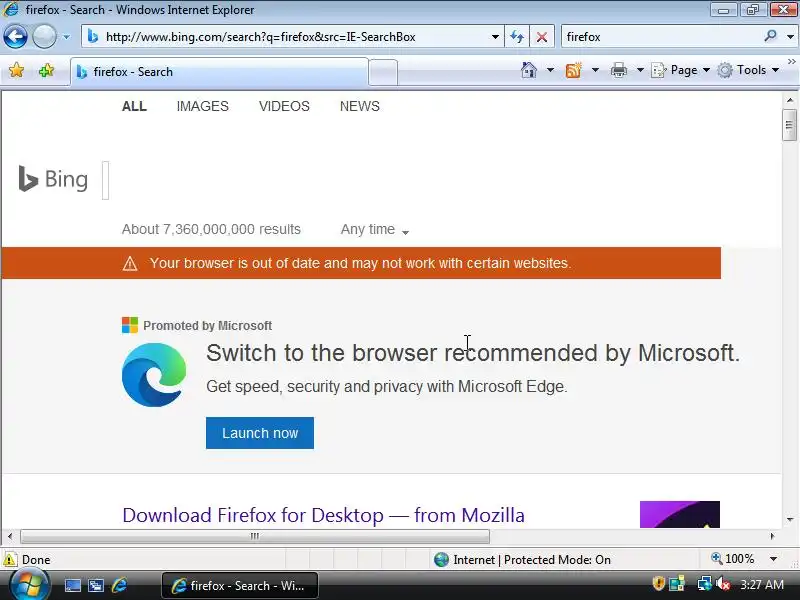
Task: Expand the Feeds dropdown arrow
Action: point(595,70)
